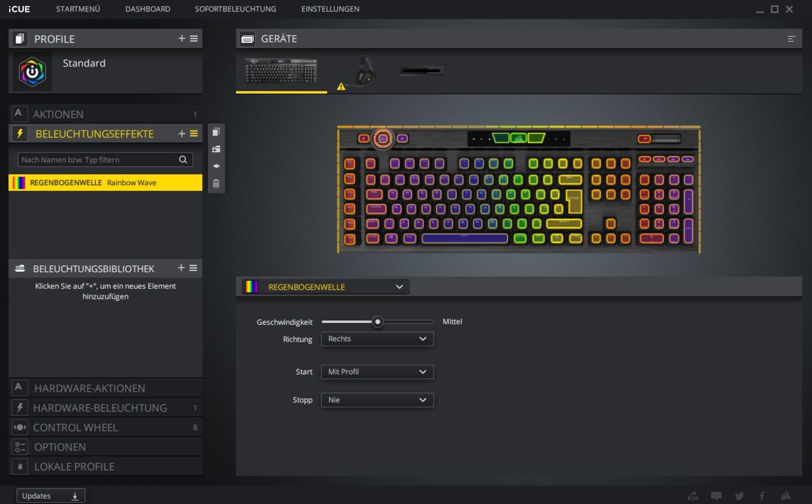Viewport: 812px width, 504px height.
Task: Open the Start dropdown showing Mit Profil
Action: pos(377,371)
